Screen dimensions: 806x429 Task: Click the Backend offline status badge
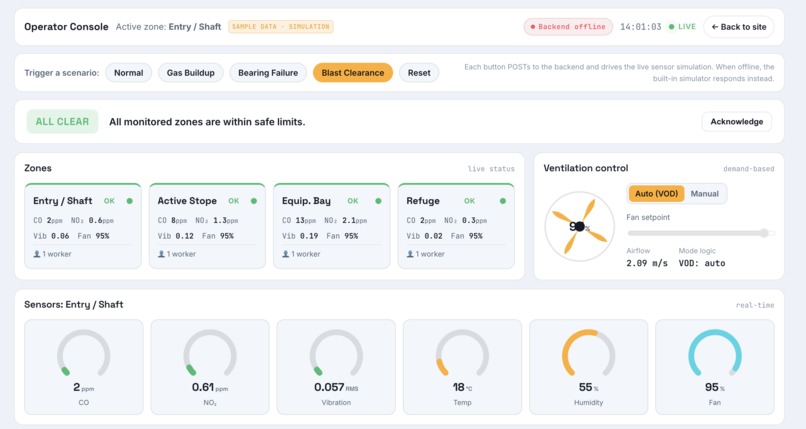coord(568,27)
